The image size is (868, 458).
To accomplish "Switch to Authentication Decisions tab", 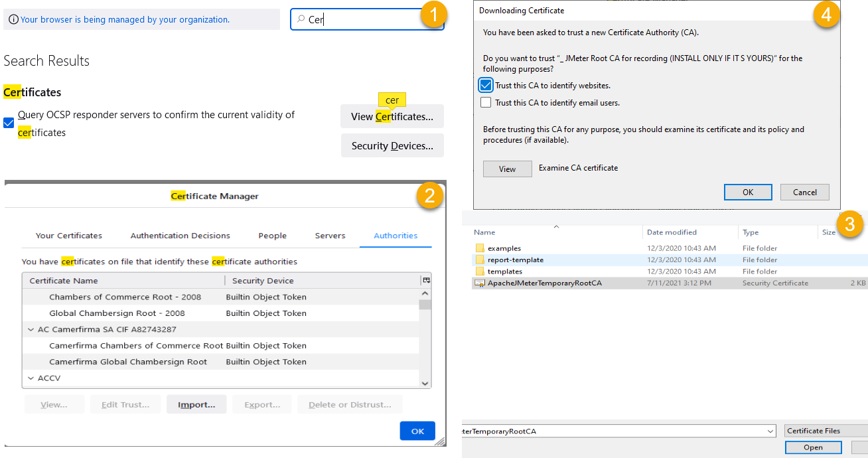I will tap(181, 236).
